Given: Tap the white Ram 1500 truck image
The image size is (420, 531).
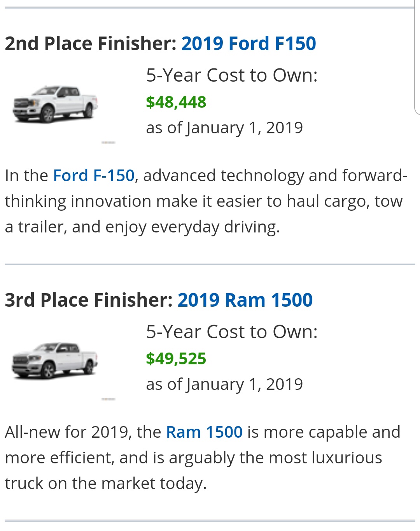Looking at the screenshot, I should pos(55,361).
